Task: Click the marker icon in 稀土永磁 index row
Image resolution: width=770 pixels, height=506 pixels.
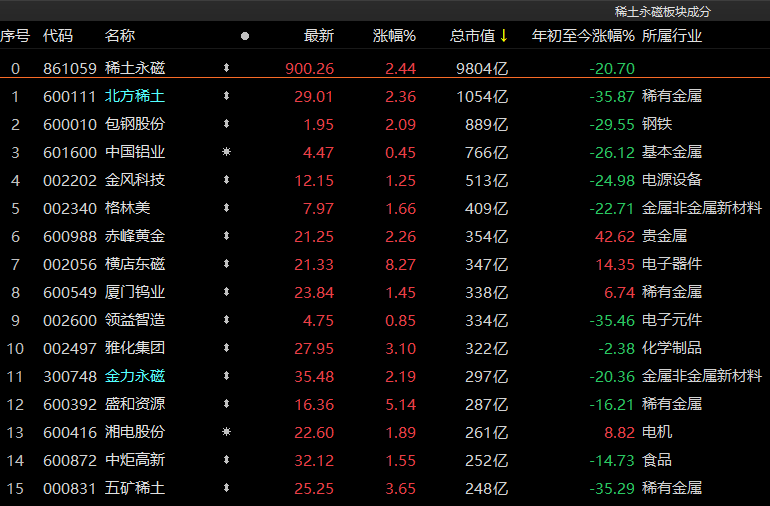Action: pyautogui.click(x=226, y=68)
